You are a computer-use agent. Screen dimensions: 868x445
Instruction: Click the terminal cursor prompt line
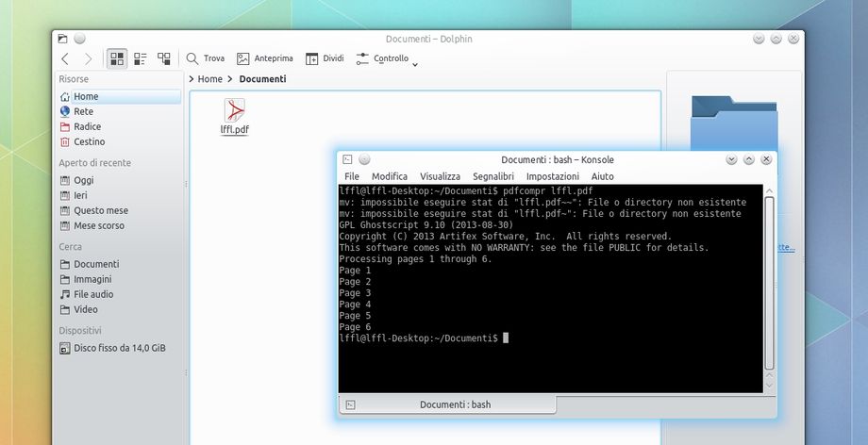[424, 338]
